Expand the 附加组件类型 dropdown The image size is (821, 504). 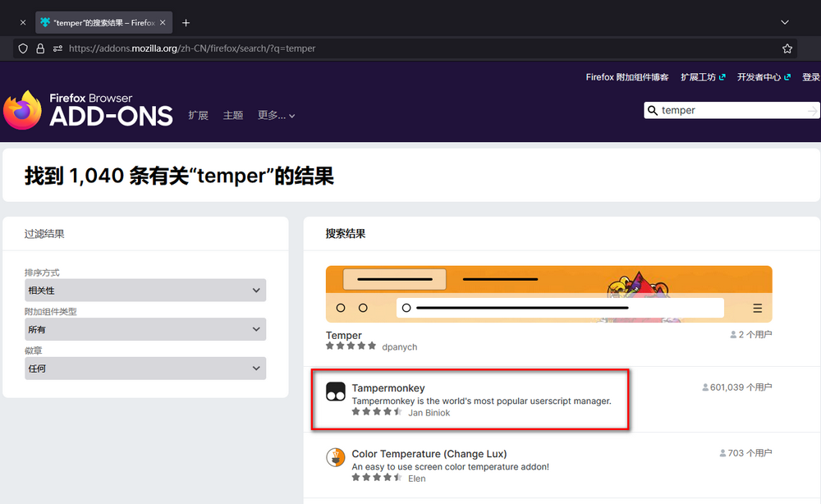tap(145, 329)
